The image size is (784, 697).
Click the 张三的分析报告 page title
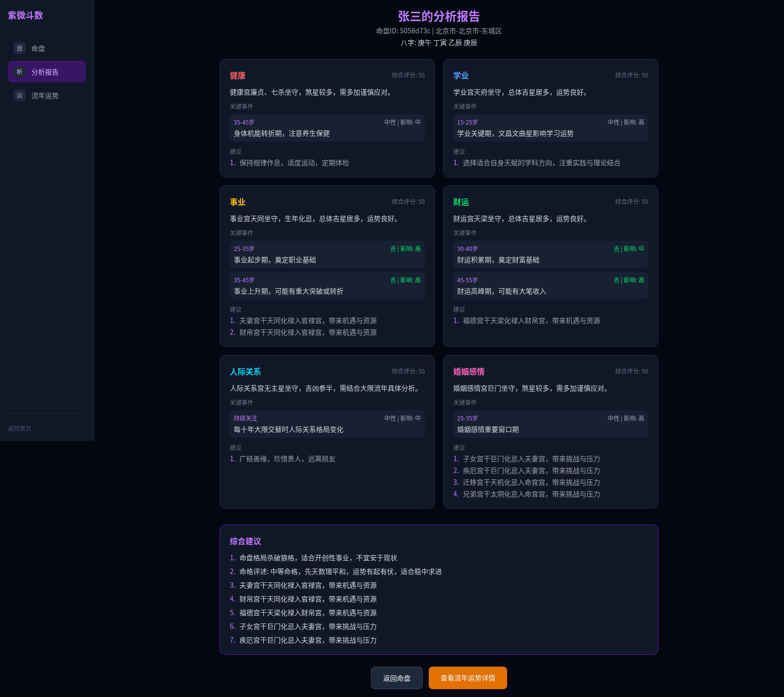[439, 16]
